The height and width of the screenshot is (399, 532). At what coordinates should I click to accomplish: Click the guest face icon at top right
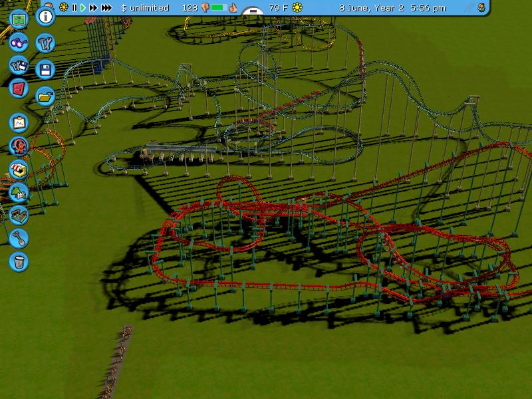pyautogui.click(x=481, y=7)
